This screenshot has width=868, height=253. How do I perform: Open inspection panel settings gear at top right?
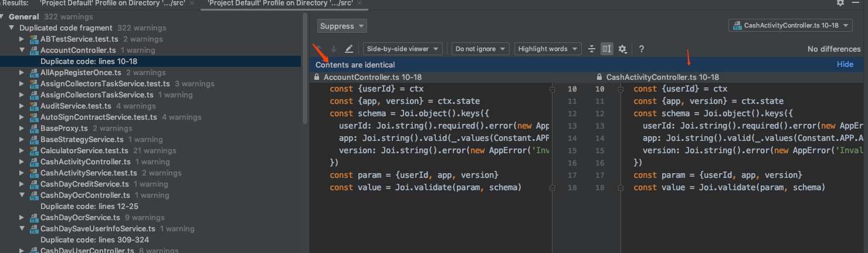[x=840, y=3]
